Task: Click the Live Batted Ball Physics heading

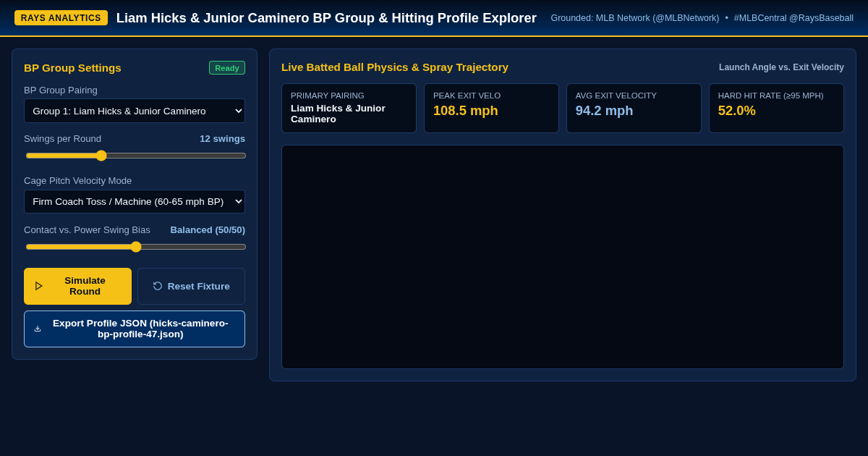Action: click(x=395, y=67)
